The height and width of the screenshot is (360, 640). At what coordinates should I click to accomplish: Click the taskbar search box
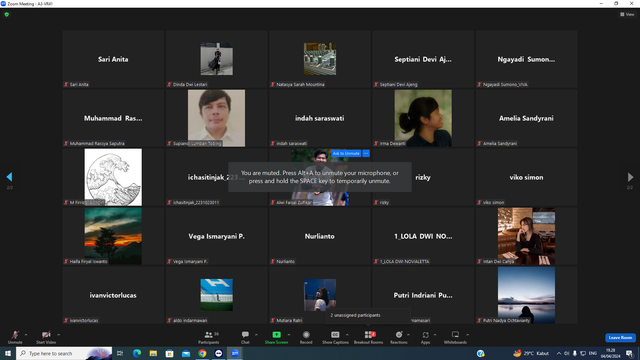[x=64, y=353]
